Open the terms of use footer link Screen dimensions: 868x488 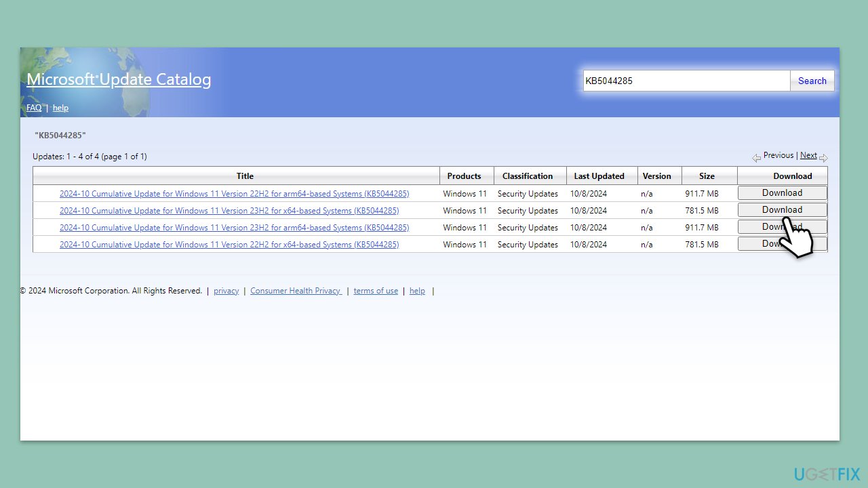376,291
